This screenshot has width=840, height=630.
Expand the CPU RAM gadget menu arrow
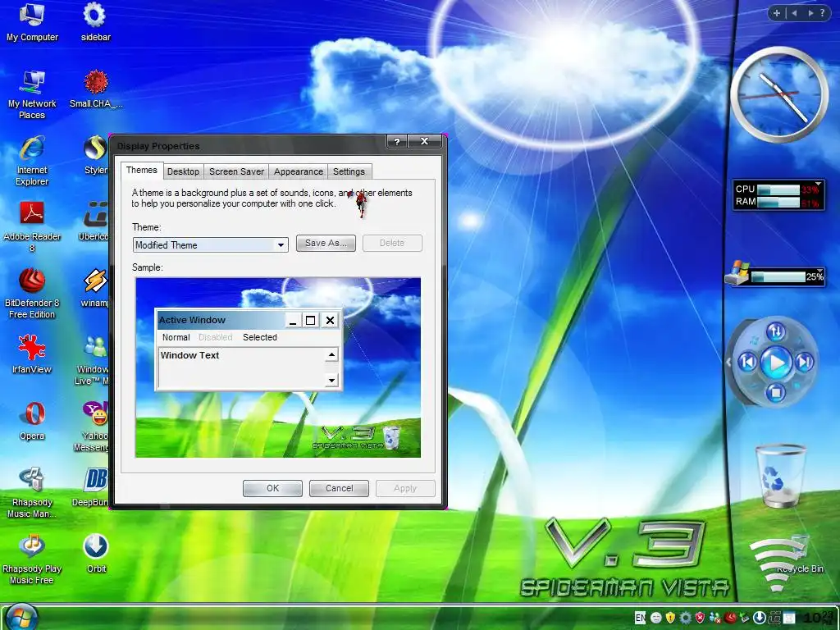pos(818,185)
